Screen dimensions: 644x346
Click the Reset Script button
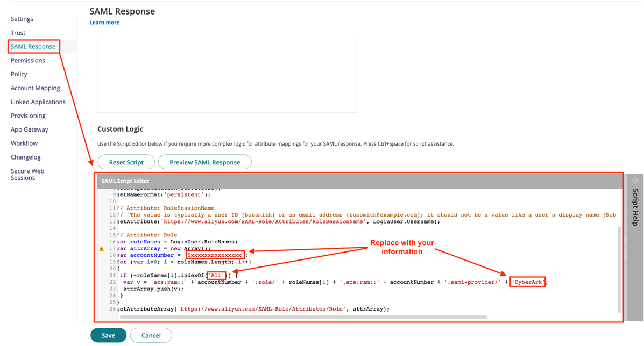click(126, 162)
